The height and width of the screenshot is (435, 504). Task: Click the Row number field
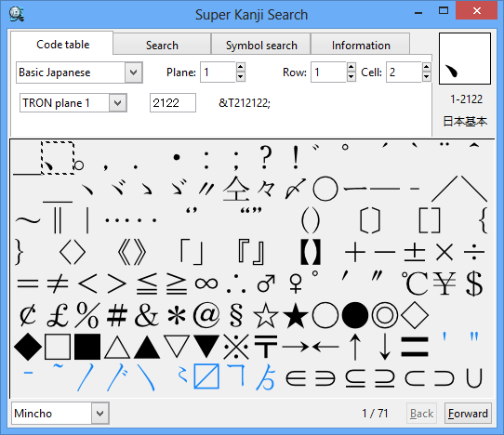point(329,72)
